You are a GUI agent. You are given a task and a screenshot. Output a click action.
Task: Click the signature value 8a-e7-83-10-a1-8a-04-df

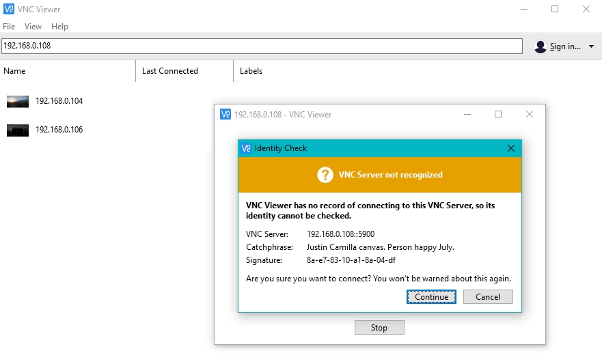tap(351, 260)
